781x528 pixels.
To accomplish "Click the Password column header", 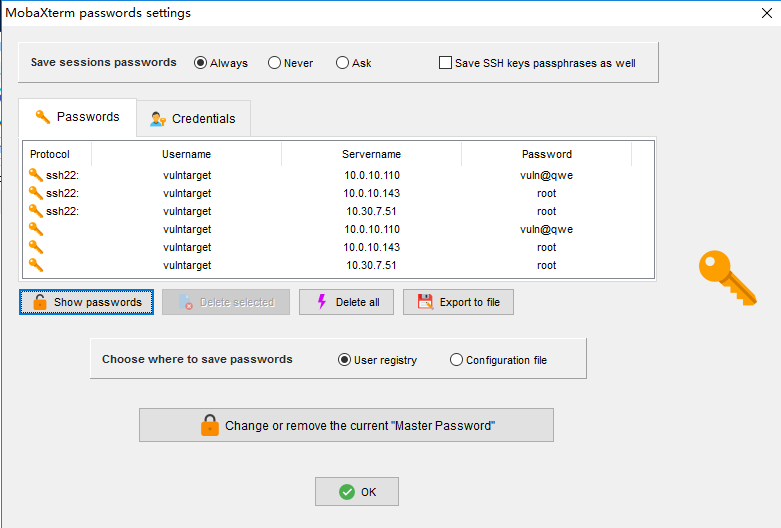I will [546, 154].
